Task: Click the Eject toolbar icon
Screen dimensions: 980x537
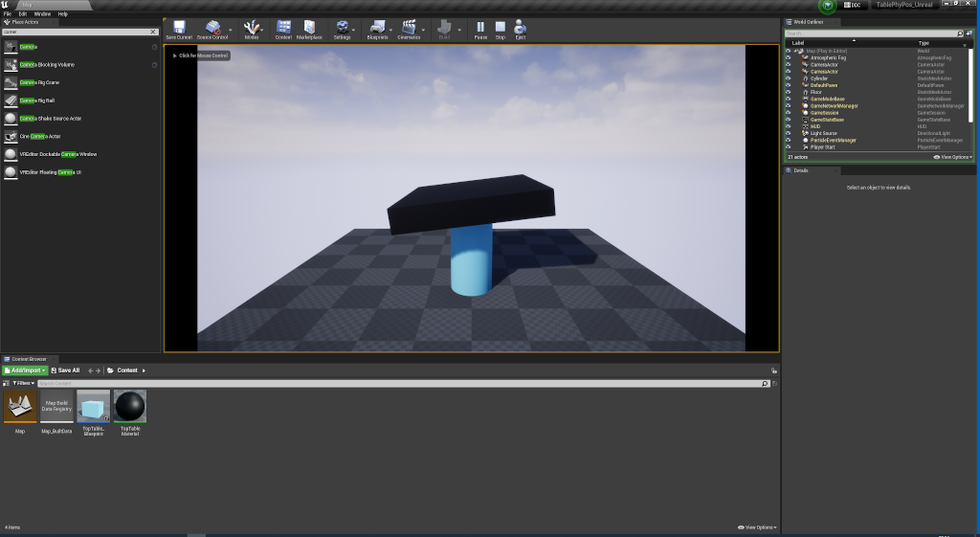Action: point(520,30)
